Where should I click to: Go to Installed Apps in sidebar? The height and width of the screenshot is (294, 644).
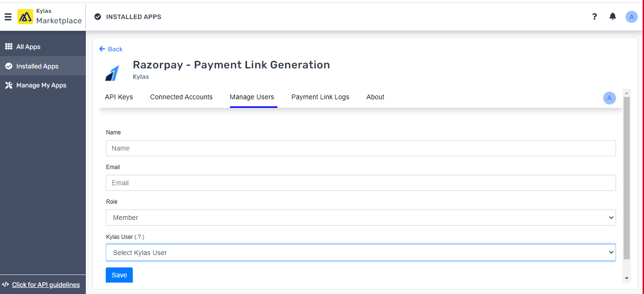(x=43, y=66)
